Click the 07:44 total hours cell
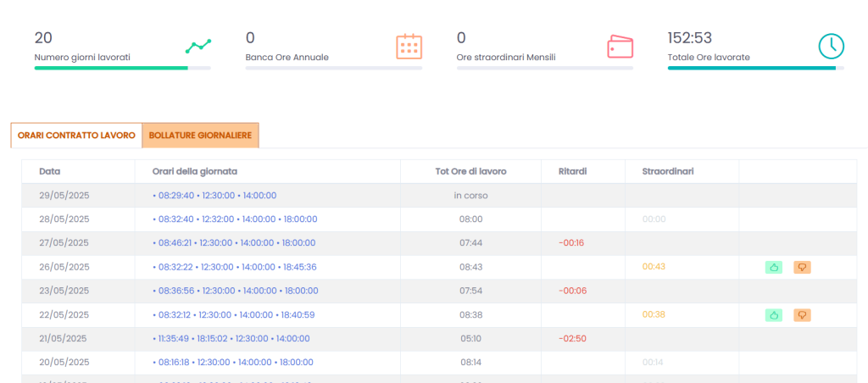This screenshot has height=383, width=868. point(470,243)
